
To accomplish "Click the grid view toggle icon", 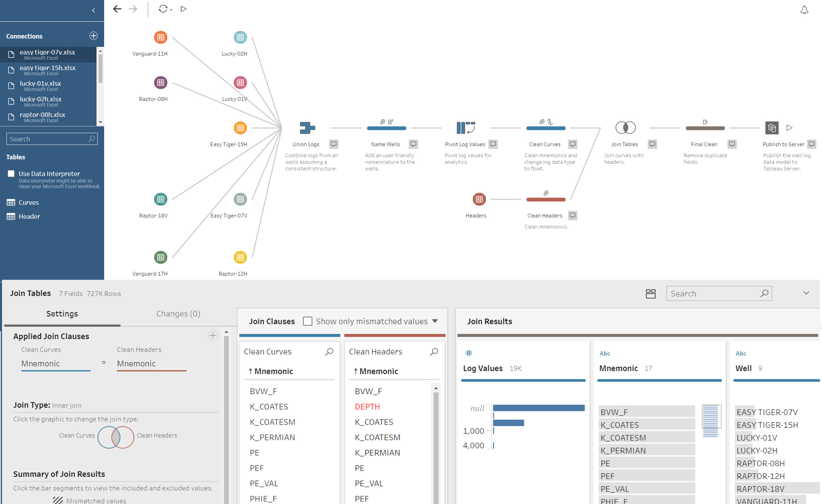I will [651, 293].
